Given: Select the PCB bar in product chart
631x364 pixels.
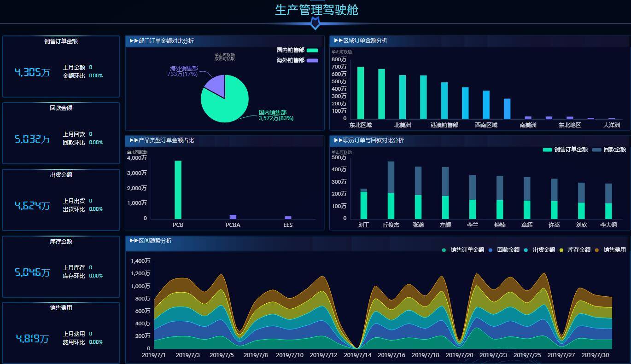Looking at the screenshot, I should (178, 189).
